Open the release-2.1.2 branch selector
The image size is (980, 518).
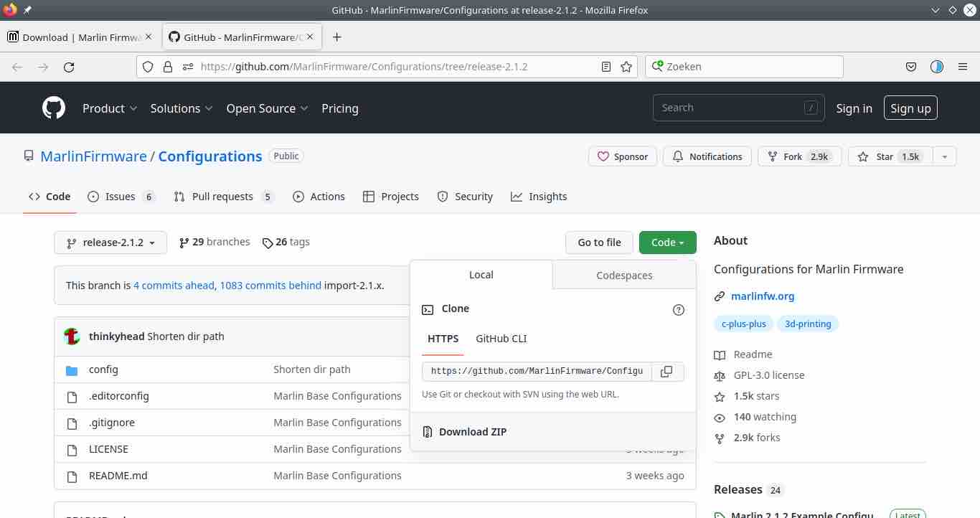110,242
